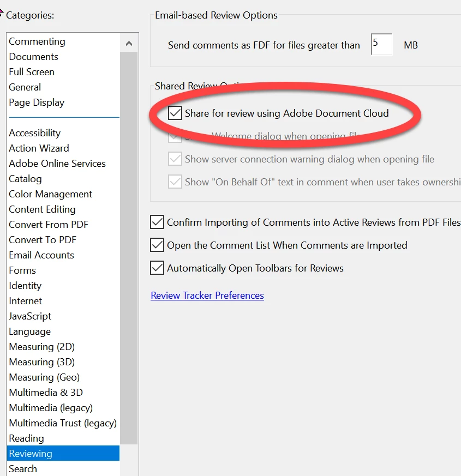Select the JavaScript category
Image resolution: width=461 pixels, height=476 pixels.
pyautogui.click(x=30, y=316)
